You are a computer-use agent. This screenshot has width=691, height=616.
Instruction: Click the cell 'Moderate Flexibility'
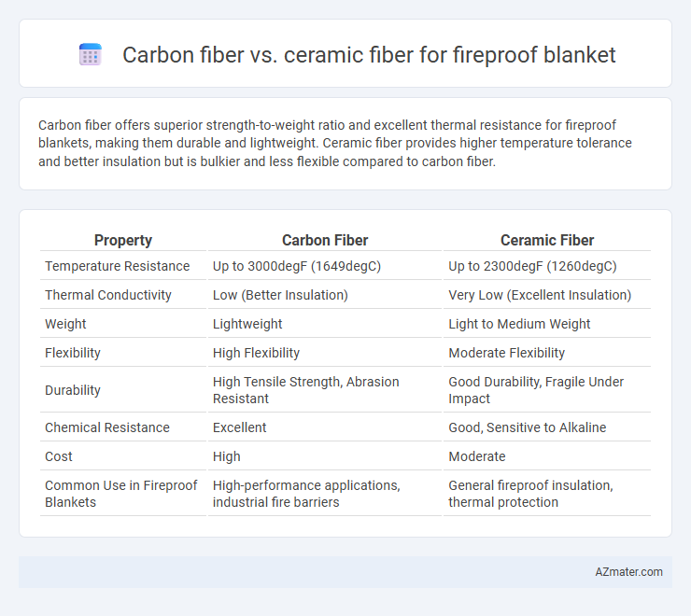point(506,353)
